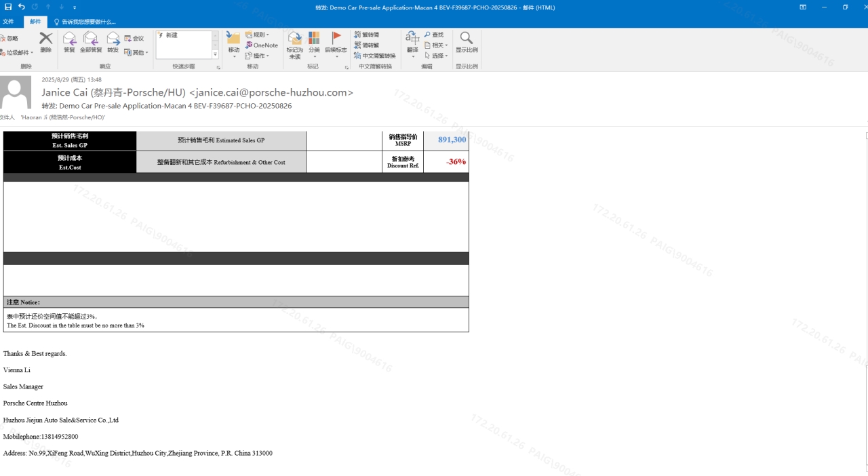Expand the Follow Up flag (后续标志) menu
The height and width of the screenshot is (476, 868).
[336, 45]
